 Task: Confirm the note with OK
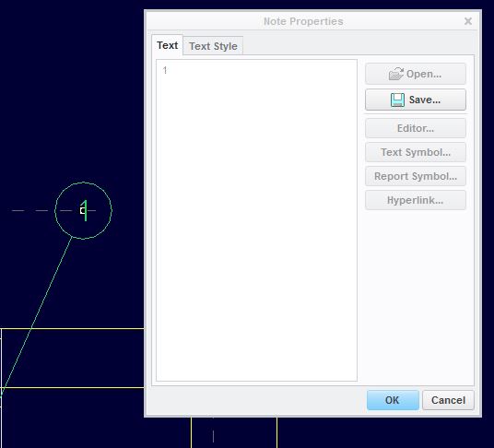point(393,400)
